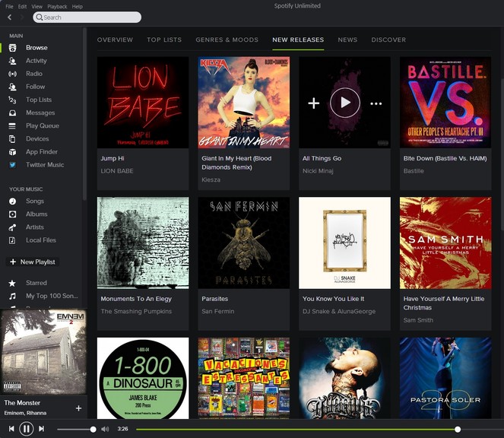Click the Twitter Music bird icon
Viewport: 504px width, 438px height.
(12, 165)
